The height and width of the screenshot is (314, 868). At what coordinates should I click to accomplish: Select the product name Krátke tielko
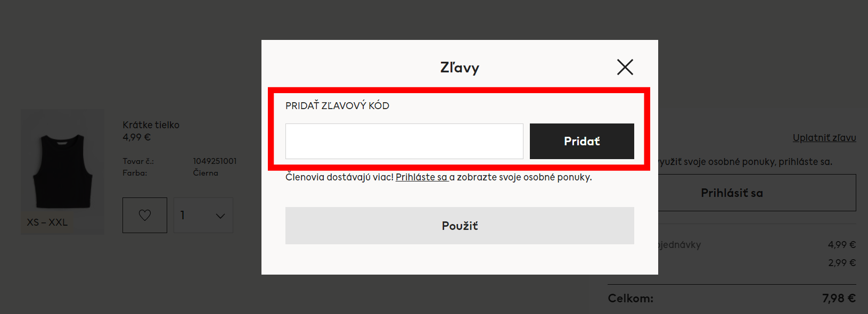point(150,125)
